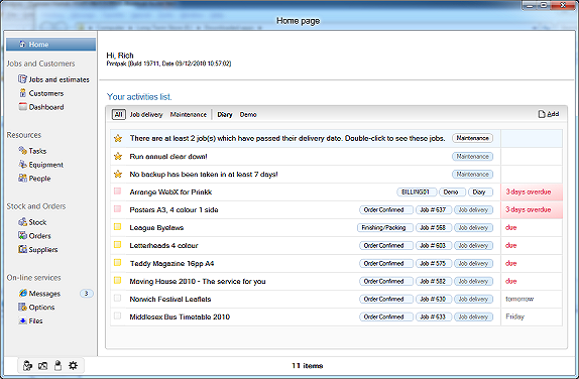579x379 pixels.
Task: Open the Tasks icon under Resources
Action: [23, 150]
